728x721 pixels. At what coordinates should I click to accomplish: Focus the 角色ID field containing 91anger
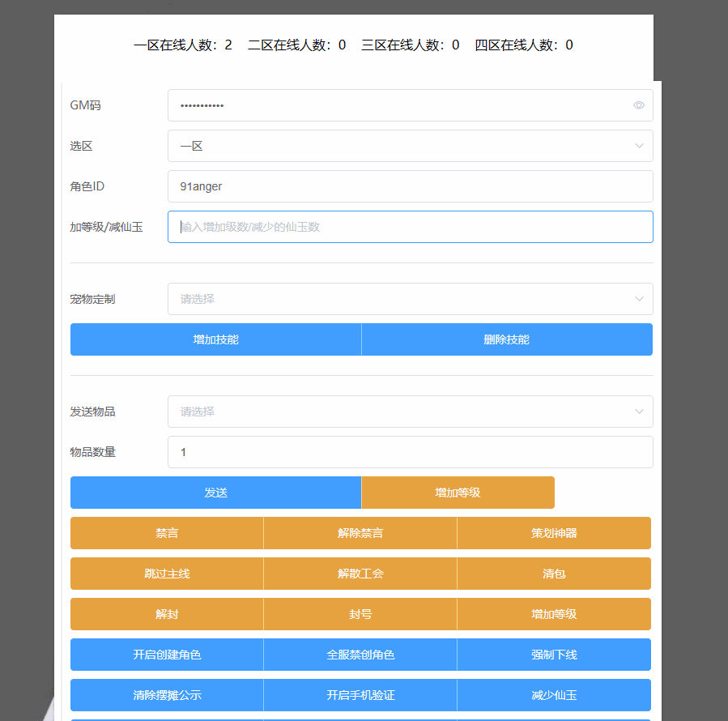[x=410, y=186]
